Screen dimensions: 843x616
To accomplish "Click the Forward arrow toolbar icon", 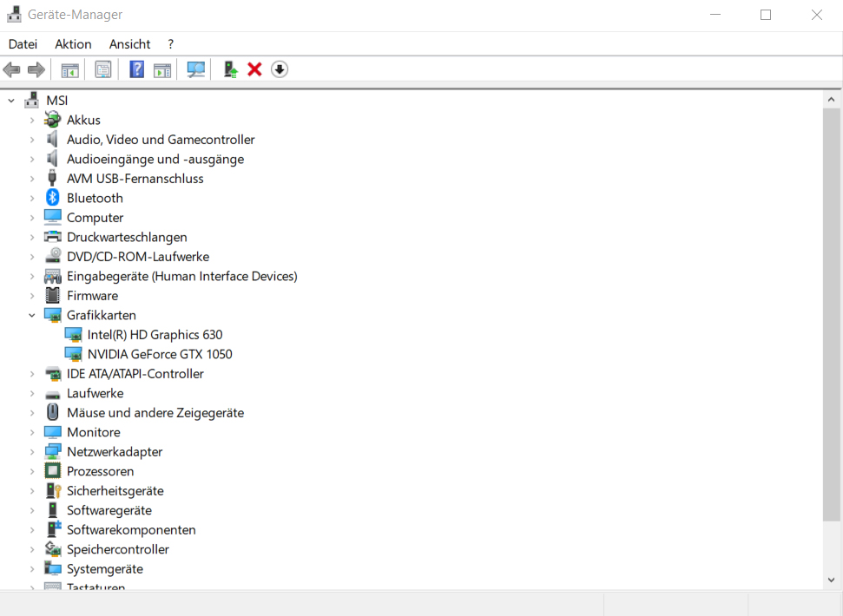I will pyautogui.click(x=36, y=69).
